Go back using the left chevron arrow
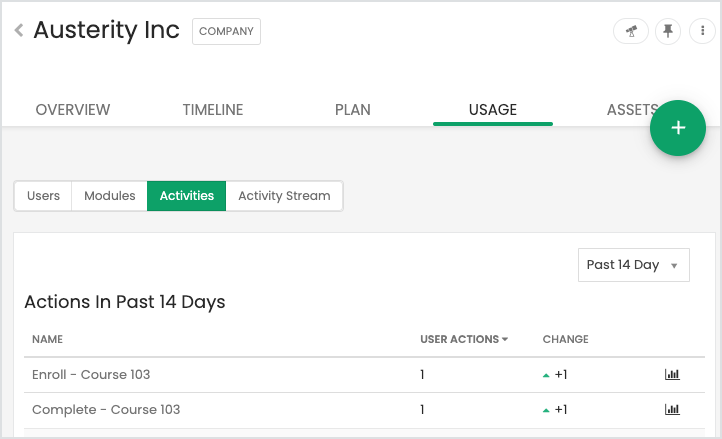 [19, 30]
